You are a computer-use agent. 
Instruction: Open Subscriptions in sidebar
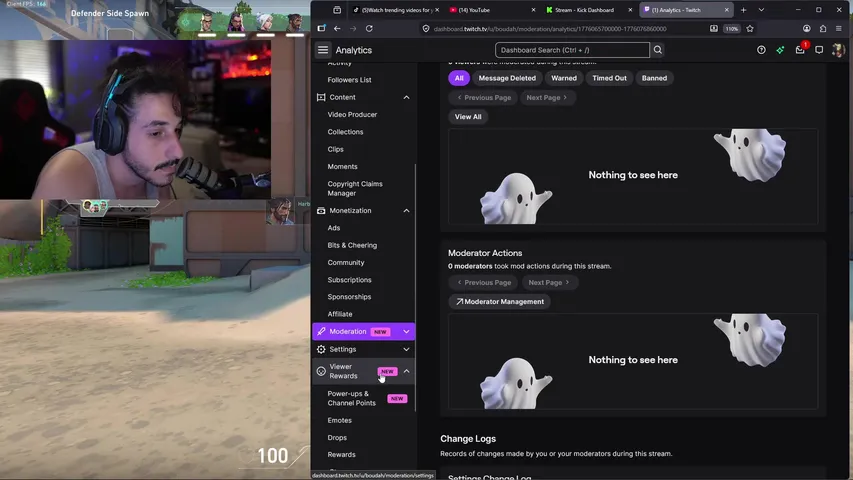click(x=349, y=280)
